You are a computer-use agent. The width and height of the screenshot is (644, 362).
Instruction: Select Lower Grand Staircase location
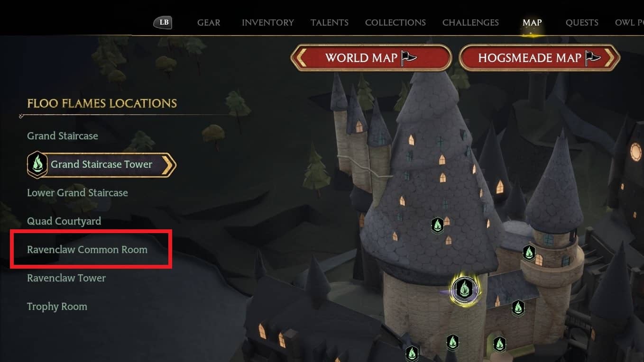tap(77, 193)
